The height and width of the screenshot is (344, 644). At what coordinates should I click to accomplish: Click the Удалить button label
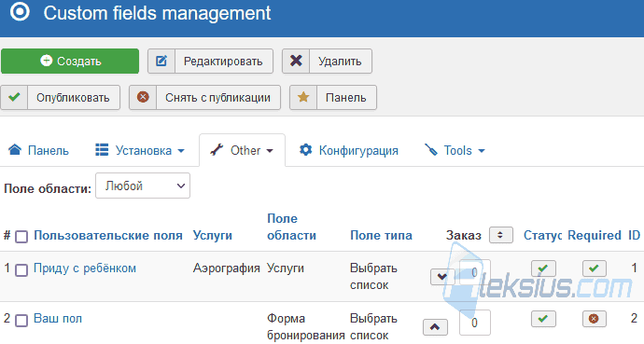[340, 62]
